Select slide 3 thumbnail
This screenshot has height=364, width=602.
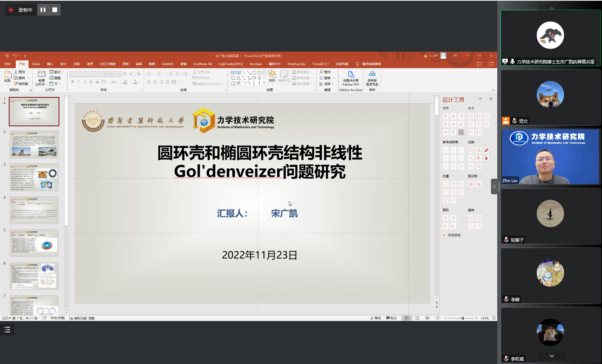coord(34,178)
